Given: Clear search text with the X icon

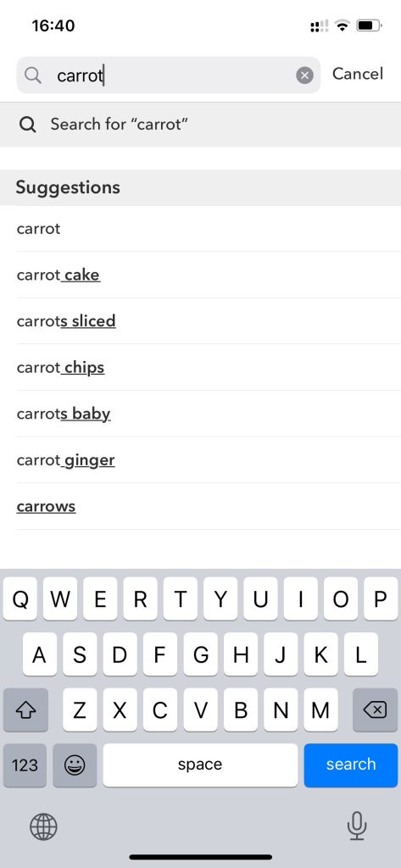Looking at the screenshot, I should point(304,75).
